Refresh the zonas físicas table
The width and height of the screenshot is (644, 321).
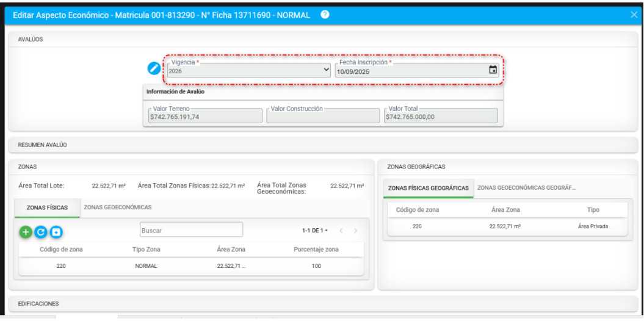coord(40,232)
